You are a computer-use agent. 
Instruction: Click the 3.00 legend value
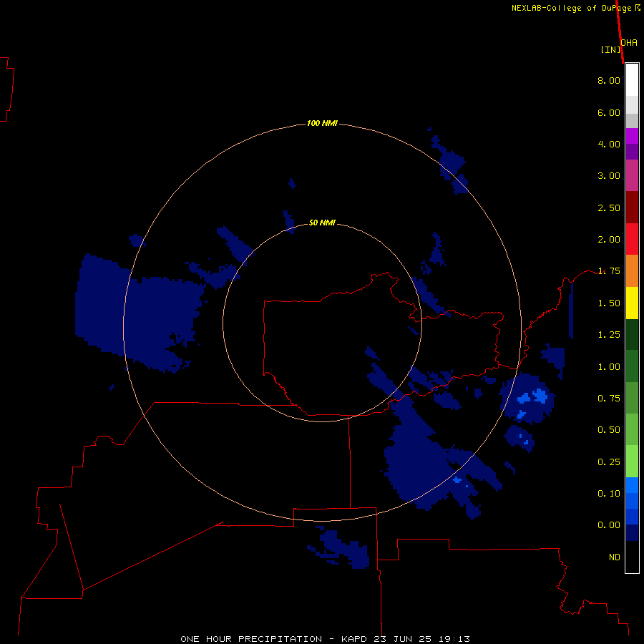(x=609, y=176)
